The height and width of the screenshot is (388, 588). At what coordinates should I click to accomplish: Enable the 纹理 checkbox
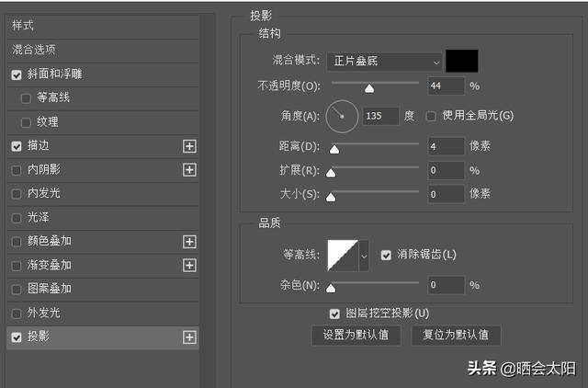pos(26,122)
